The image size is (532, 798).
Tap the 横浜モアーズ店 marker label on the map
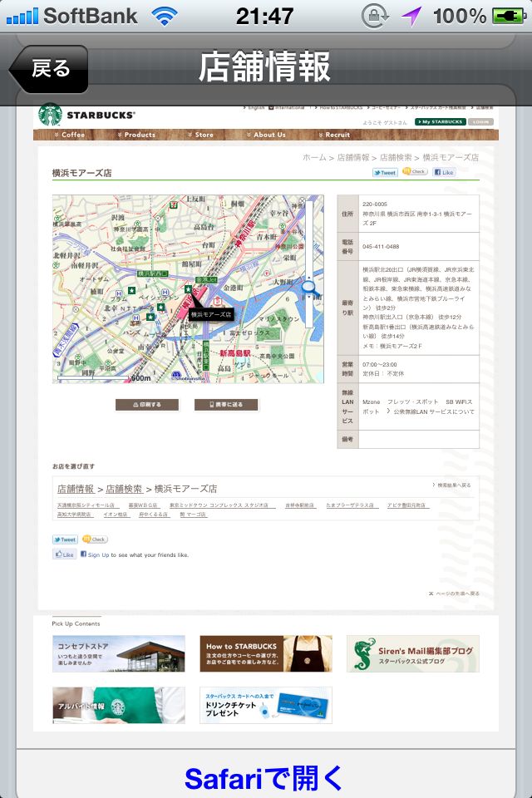(211, 315)
